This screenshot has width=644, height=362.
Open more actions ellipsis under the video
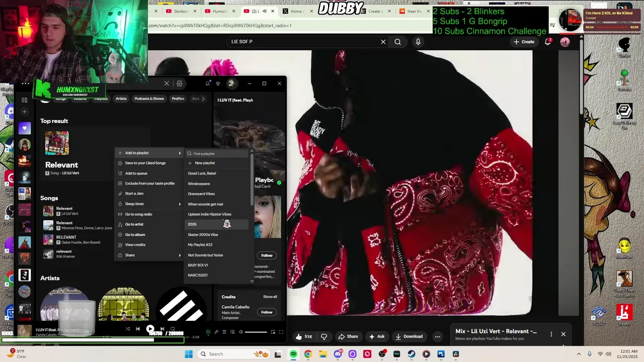pyautogui.click(x=438, y=336)
